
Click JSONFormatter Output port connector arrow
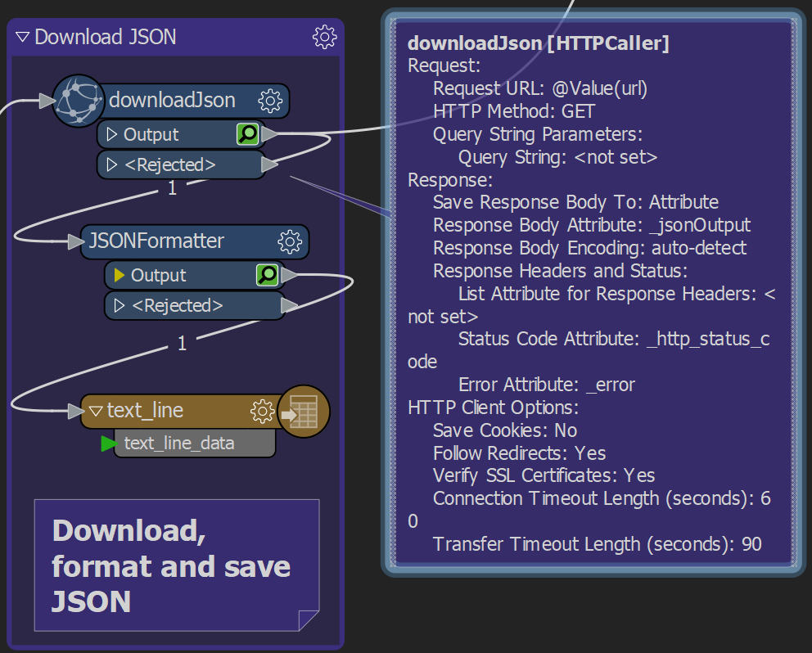point(290,275)
